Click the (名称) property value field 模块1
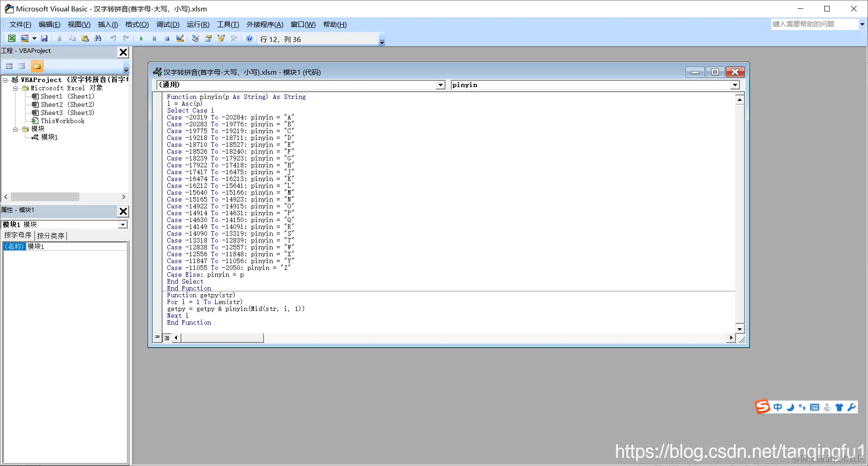The height and width of the screenshot is (466, 868). (x=77, y=246)
